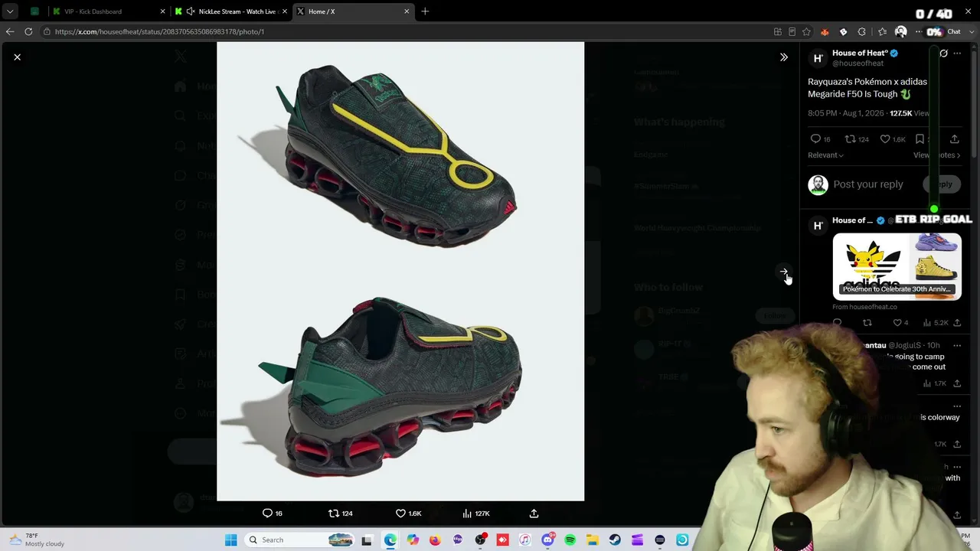Close the photo viewer with the X
The width and height of the screenshot is (980, 551).
(17, 57)
